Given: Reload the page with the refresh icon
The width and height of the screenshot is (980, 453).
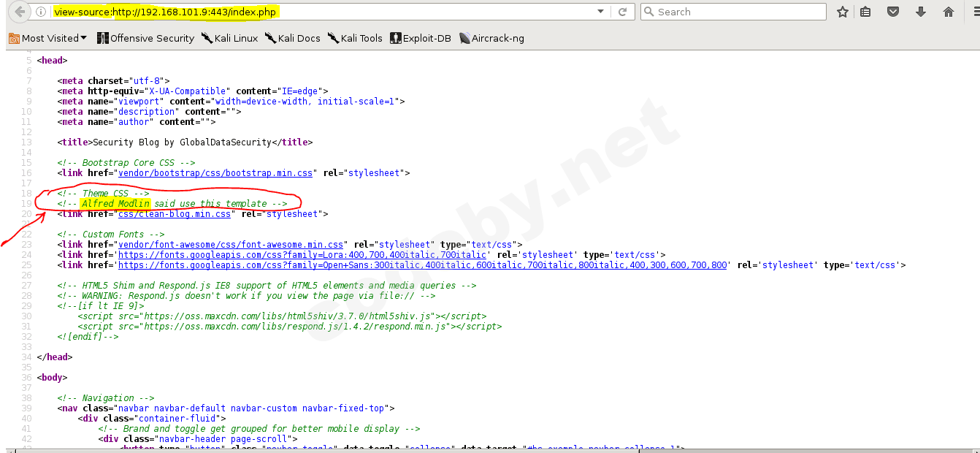Looking at the screenshot, I should (x=622, y=12).
